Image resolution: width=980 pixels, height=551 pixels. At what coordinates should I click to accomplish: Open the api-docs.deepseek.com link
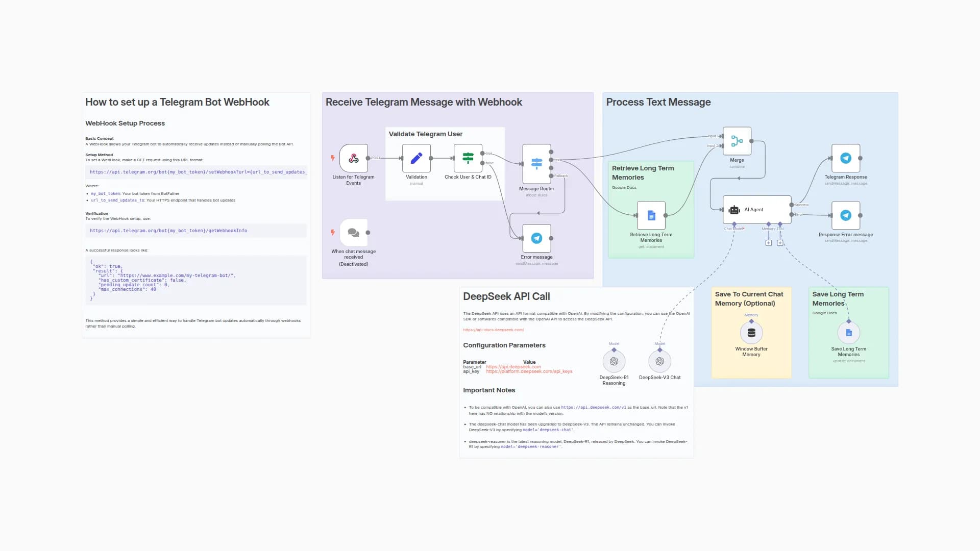[494, 330]
